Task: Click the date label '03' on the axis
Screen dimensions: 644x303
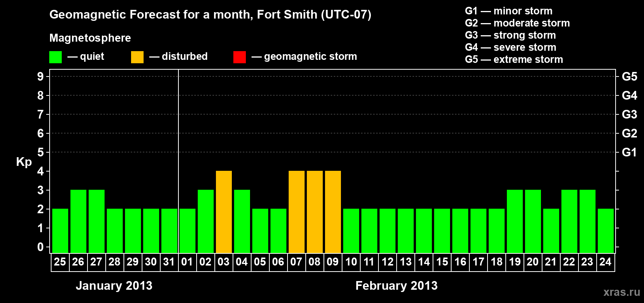Action: [224, 262]
